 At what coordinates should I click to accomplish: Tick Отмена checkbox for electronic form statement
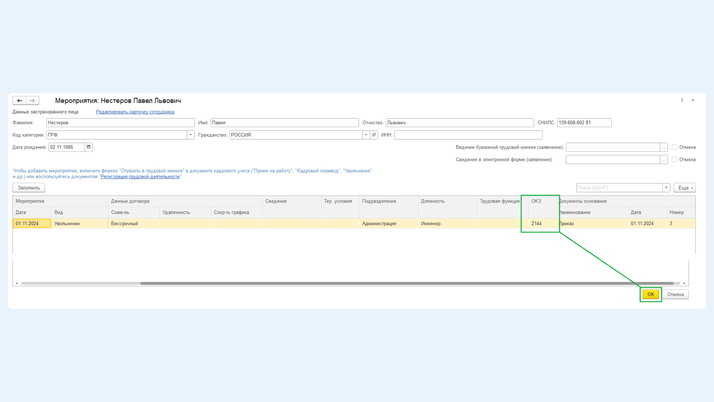675,159
